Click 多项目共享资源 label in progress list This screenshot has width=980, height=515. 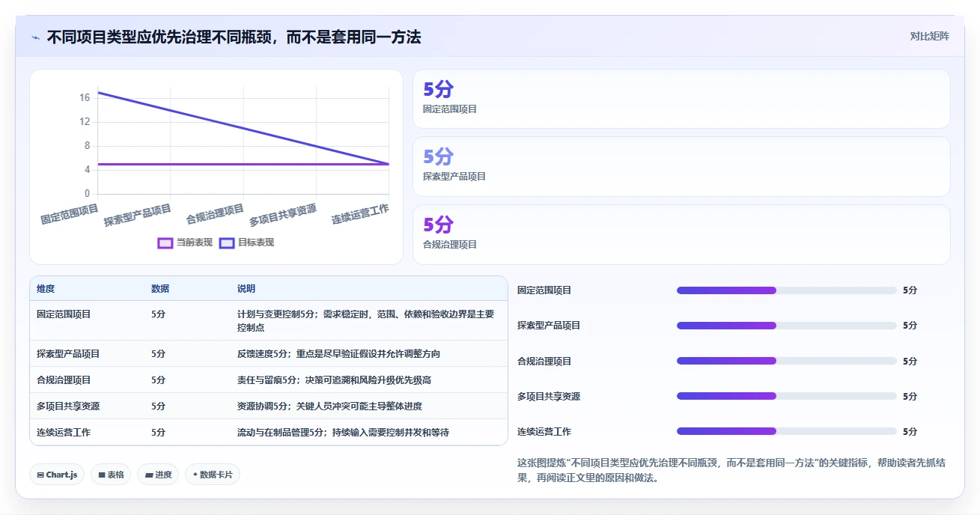click(549, 396)
